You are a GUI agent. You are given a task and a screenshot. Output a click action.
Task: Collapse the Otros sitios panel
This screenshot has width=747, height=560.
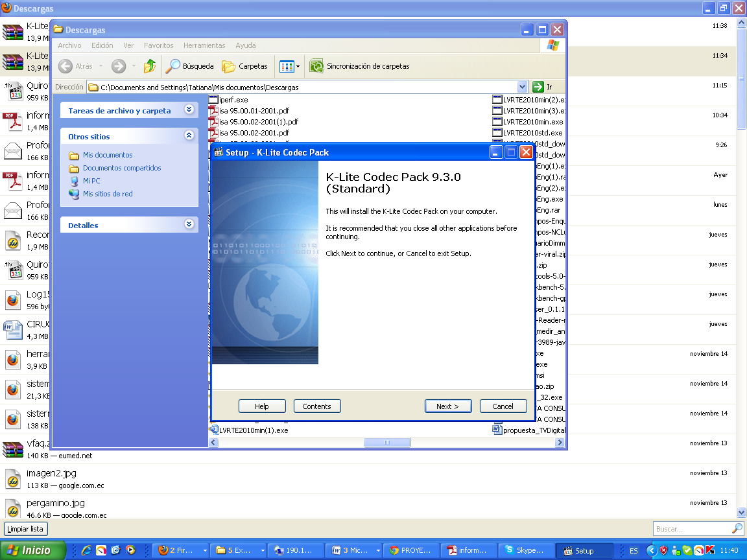tap(189, 135)
